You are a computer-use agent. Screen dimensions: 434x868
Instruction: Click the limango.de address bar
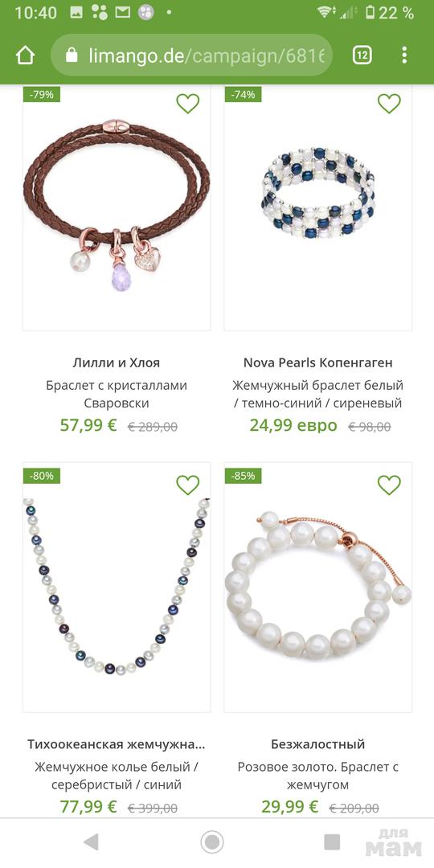[191, 55]
